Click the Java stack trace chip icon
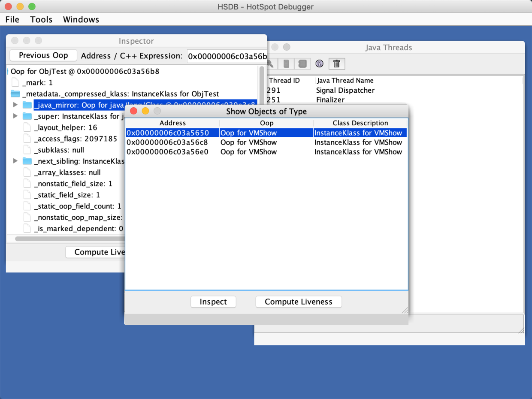Image resolution: width=532 pixels, height=399 pixels. click(x=302, y=64)
